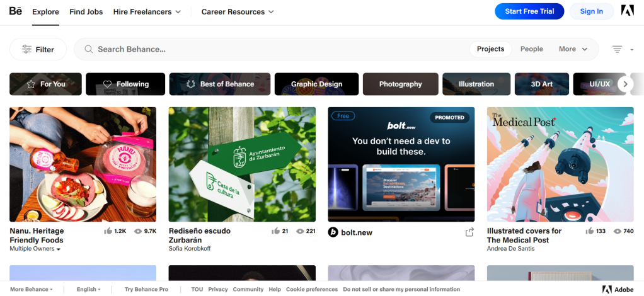Click the bolt.new round avatar icon
The height and width of the screenshot is (296, 644).
(333, 232)
